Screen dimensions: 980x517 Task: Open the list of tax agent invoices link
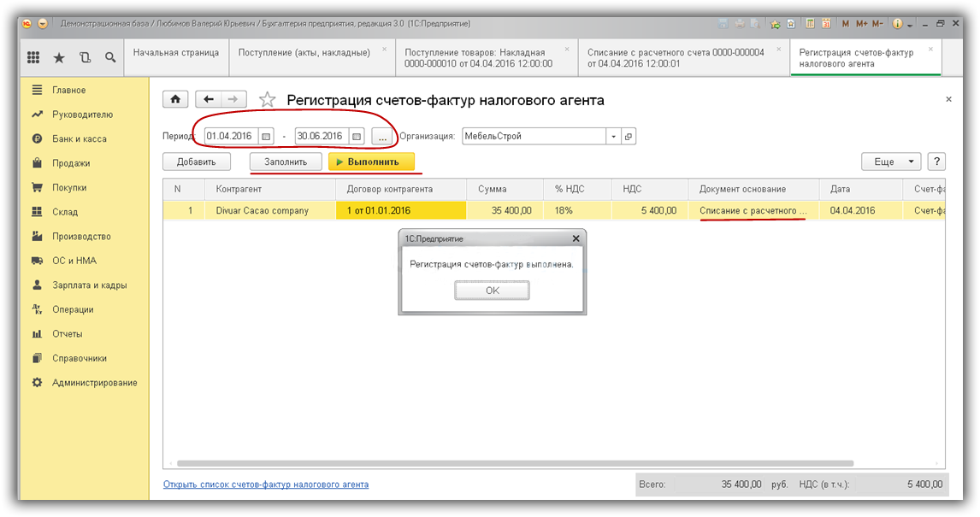tap(265, 485)
